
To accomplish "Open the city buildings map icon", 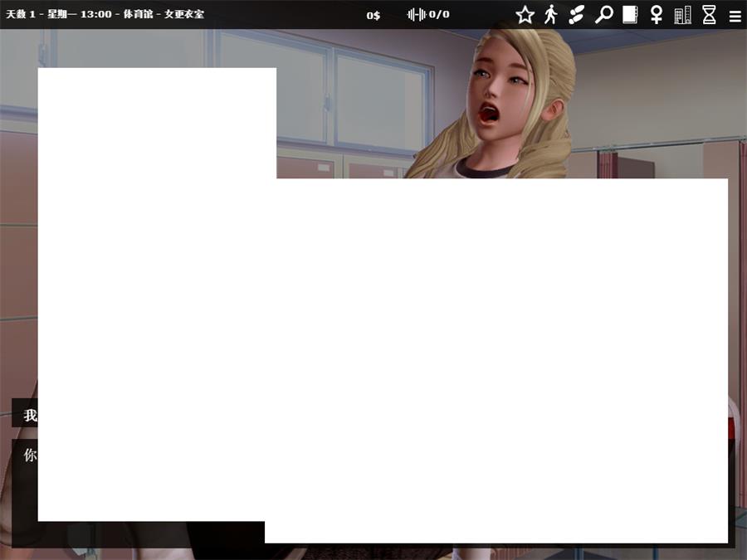I will point(682,15).
